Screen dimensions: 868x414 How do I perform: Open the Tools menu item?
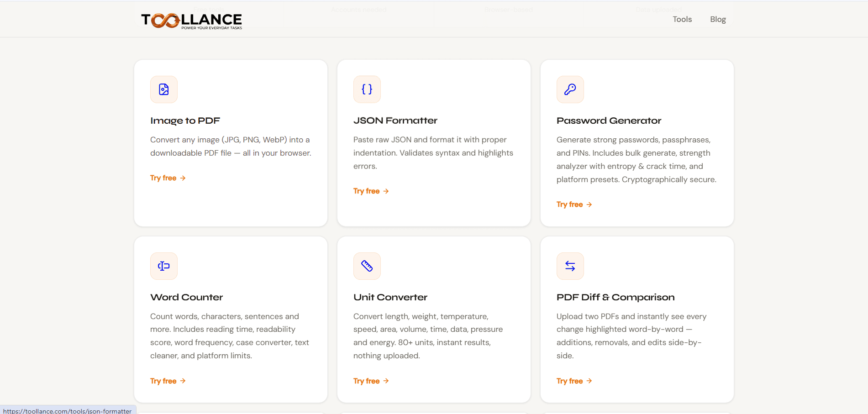pos(682,19)
